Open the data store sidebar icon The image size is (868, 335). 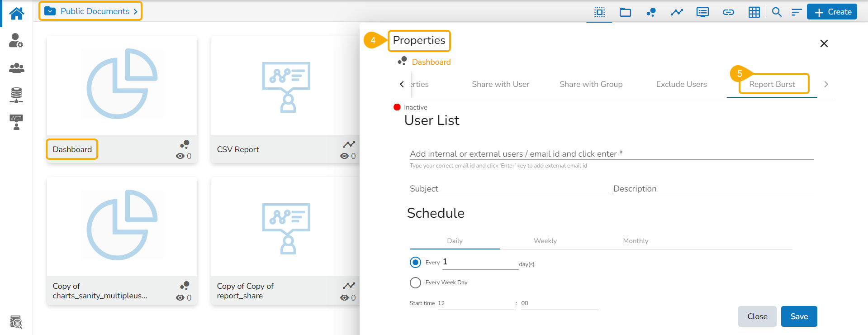pos(16,95)
